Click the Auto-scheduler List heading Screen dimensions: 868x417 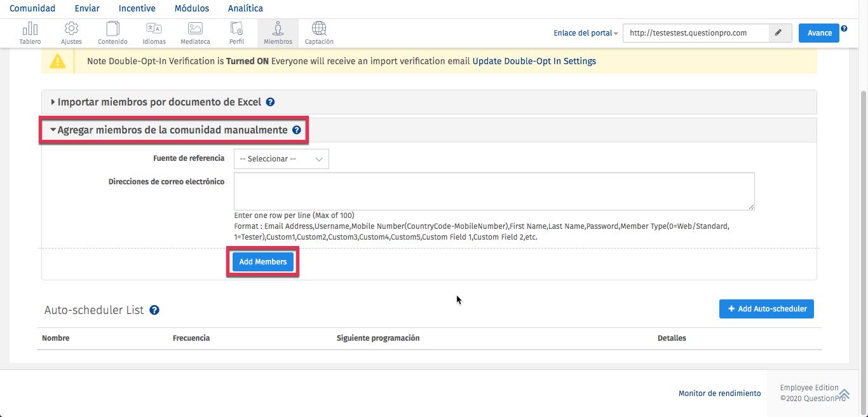(x=95, y=310)
